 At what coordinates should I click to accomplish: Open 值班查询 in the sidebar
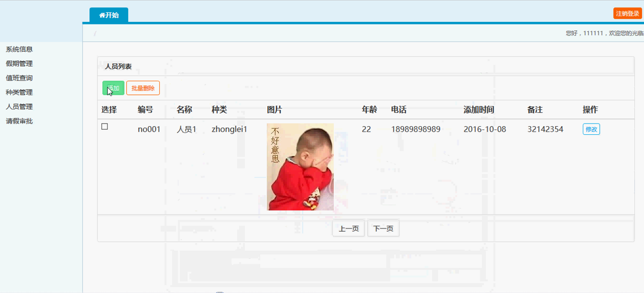(x=19, y=78)
